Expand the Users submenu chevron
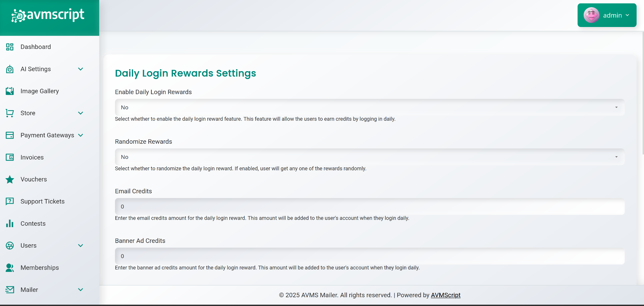644x306 pixels. (81, 246)
